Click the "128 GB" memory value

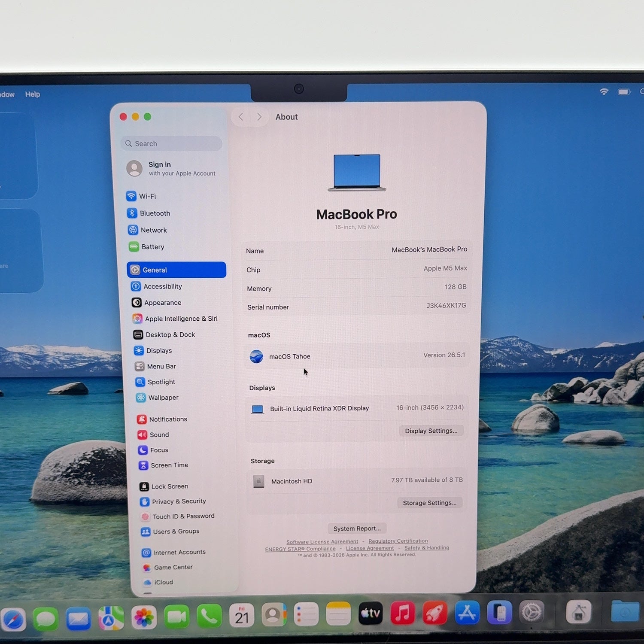(456, 287)
